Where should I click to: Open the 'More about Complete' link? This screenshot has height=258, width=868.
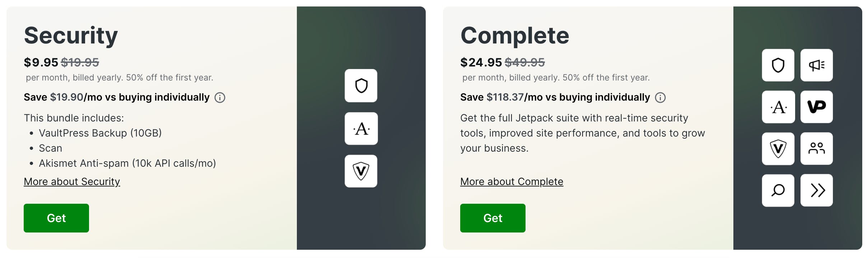512,182
